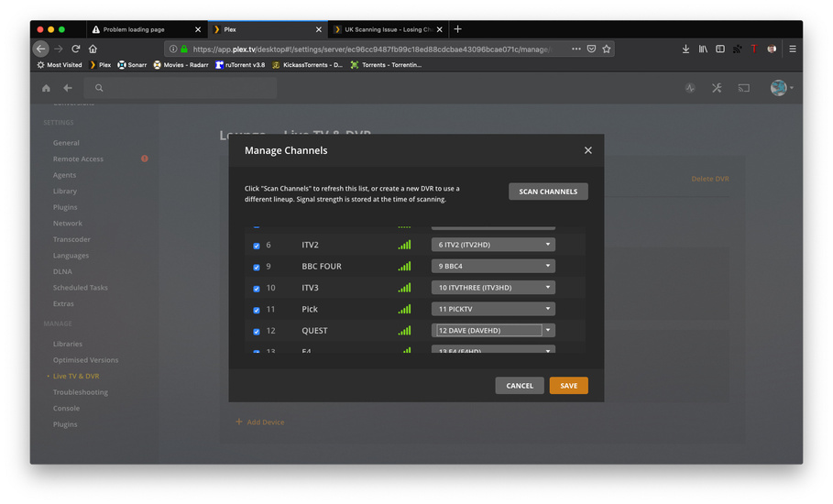
Task: Open the KickassTorrents bookmark
Action: pos(307,65)
